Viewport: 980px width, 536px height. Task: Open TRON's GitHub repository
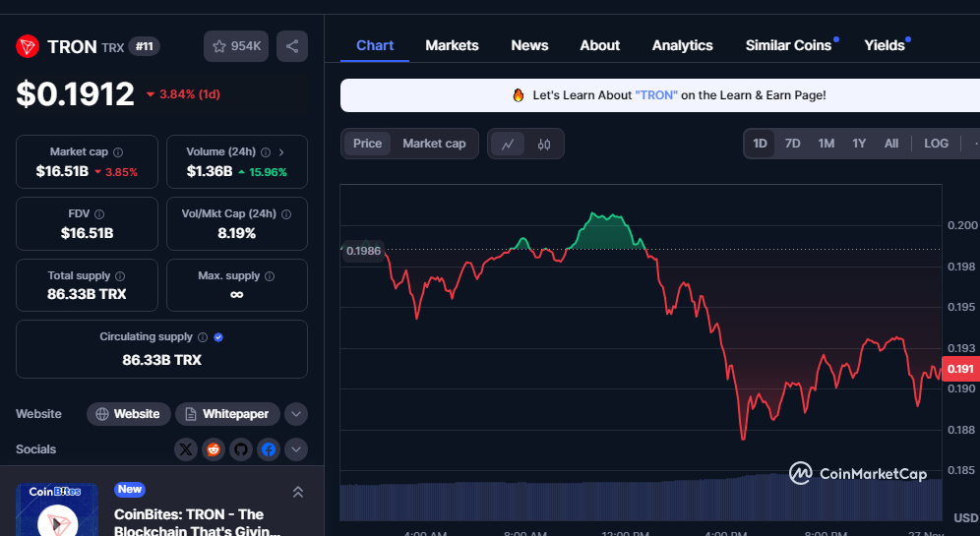pyautogui.click(x=241, y=449)
